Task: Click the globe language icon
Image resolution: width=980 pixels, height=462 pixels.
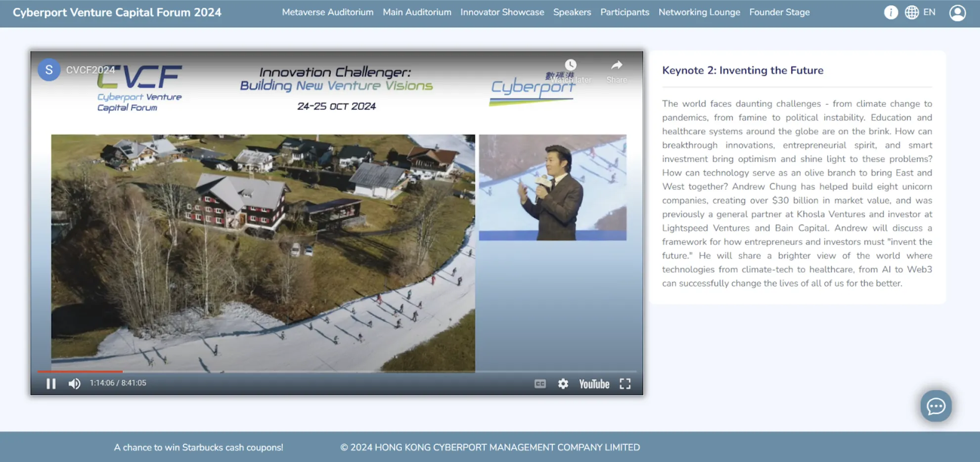Action: pyautogui.click(x=911, y=12)
